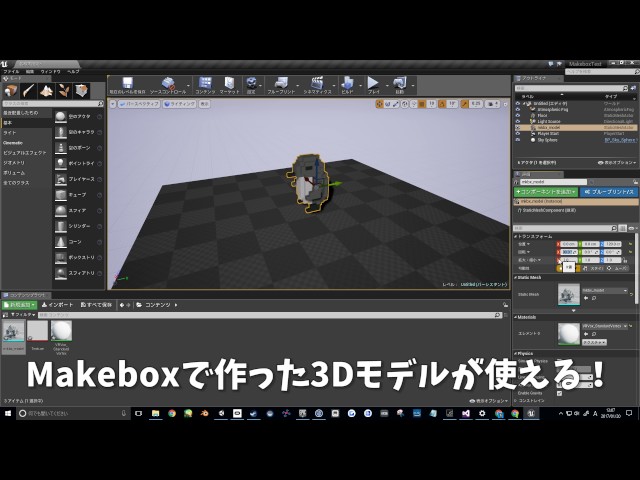Image resolution: width=640 pixels, height=480 pixels.
Task: Open the Cinematics toolbar button
Action: tap(317, 85)
